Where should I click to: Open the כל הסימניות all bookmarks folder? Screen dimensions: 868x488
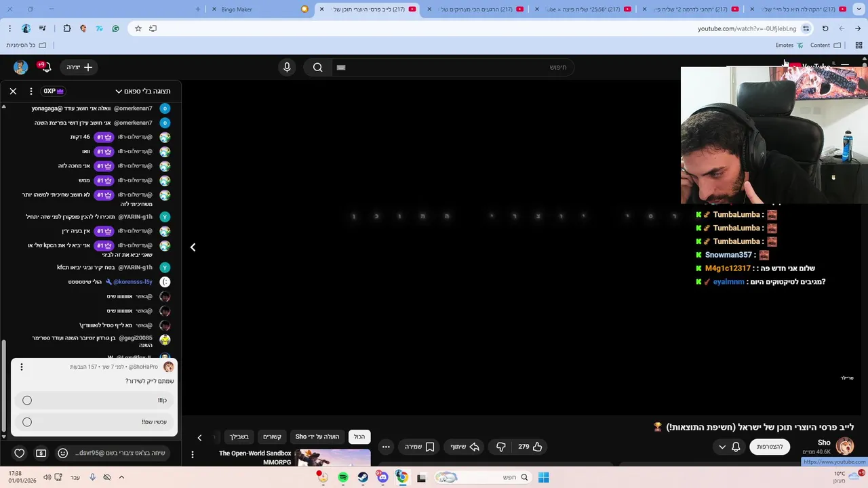pos(26,45)
